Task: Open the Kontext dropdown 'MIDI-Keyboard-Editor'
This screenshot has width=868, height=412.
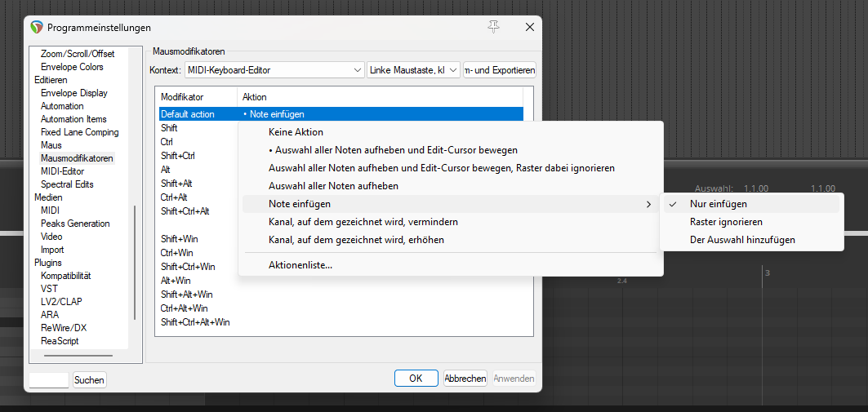Action: click(x=274, y=70)
